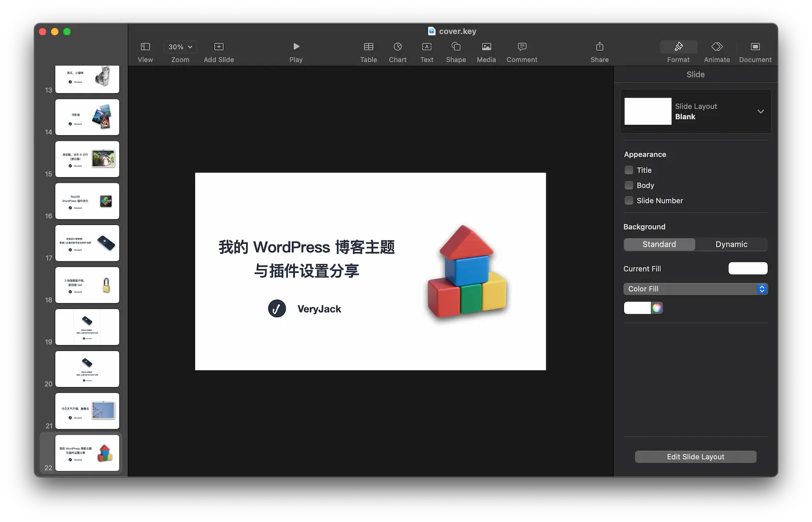The image size is (812, 522).
Task: Enable the Title checkbox
Action: 629,170
